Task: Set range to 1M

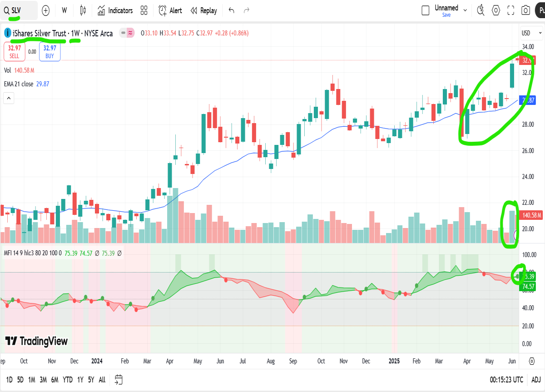Action: tap(32, 379)
